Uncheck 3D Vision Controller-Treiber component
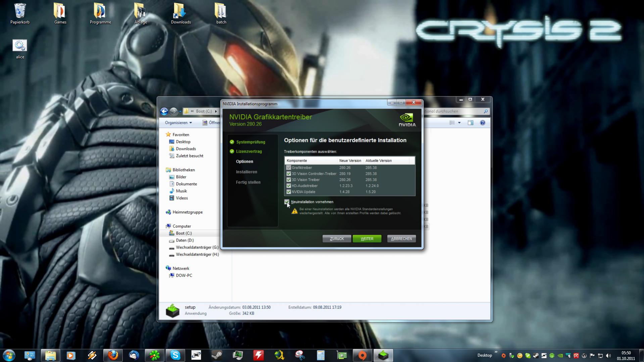This screenshot has width=644, height=362. point(289,174)
